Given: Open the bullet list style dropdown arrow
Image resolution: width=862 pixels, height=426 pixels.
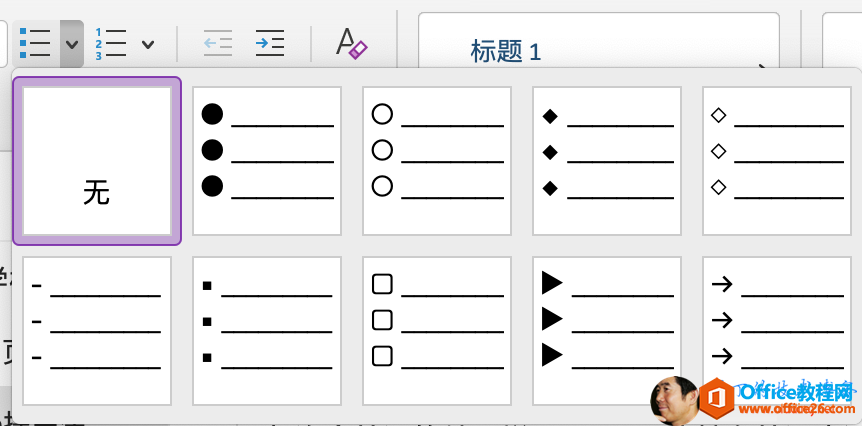Looking at the screenshot, I should click(71, 44).
